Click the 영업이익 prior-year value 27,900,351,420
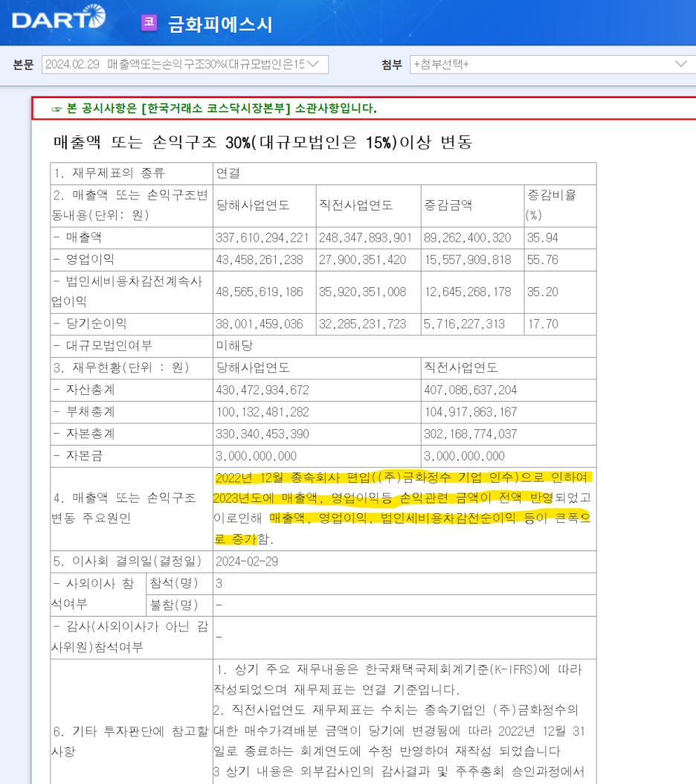The height and width of the screenshot is (784, 696). (x=363, y=260)
